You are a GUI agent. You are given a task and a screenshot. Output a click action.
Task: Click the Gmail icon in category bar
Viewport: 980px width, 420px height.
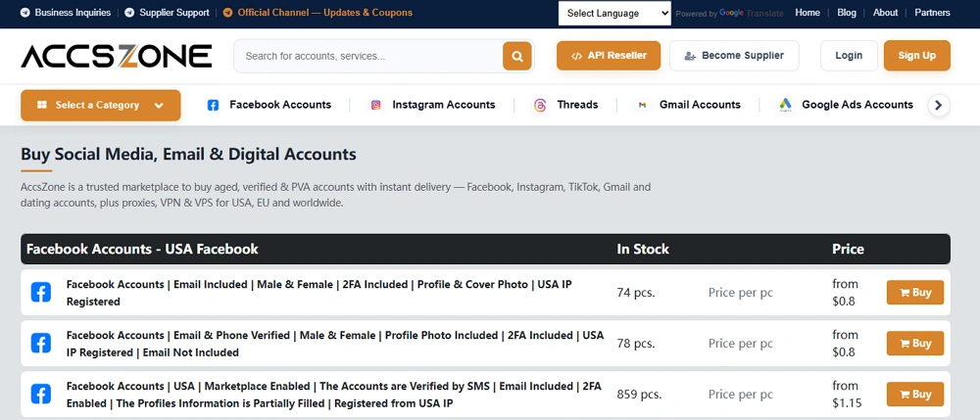(642, 105)
